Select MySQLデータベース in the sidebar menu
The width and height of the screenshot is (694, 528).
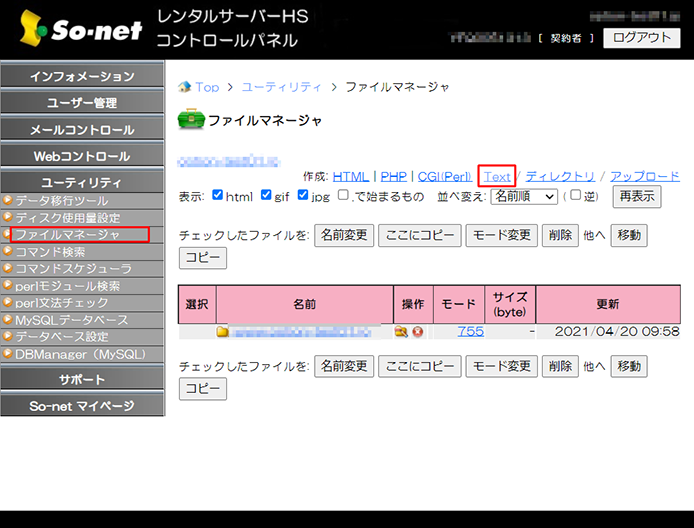[71, 320]
